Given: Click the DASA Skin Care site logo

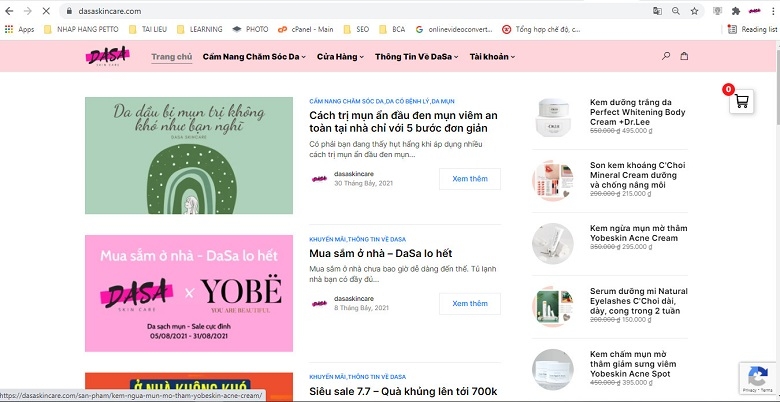Looking at the screenshot, I should pos(107,56).
